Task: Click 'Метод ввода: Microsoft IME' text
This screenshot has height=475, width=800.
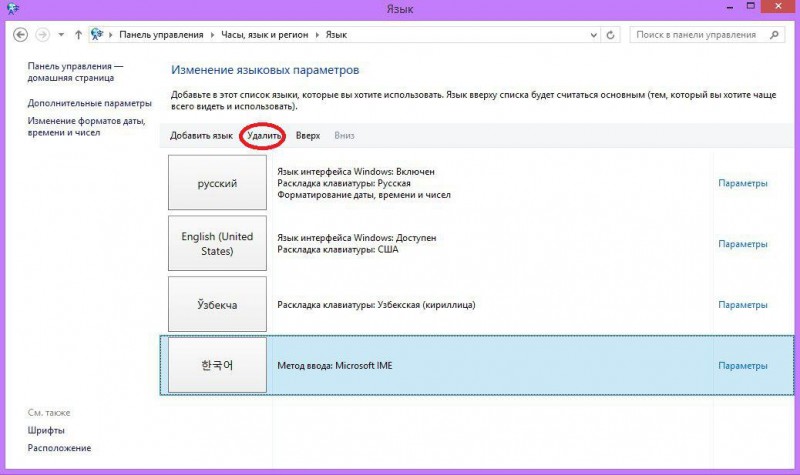Action: [335, 366]
